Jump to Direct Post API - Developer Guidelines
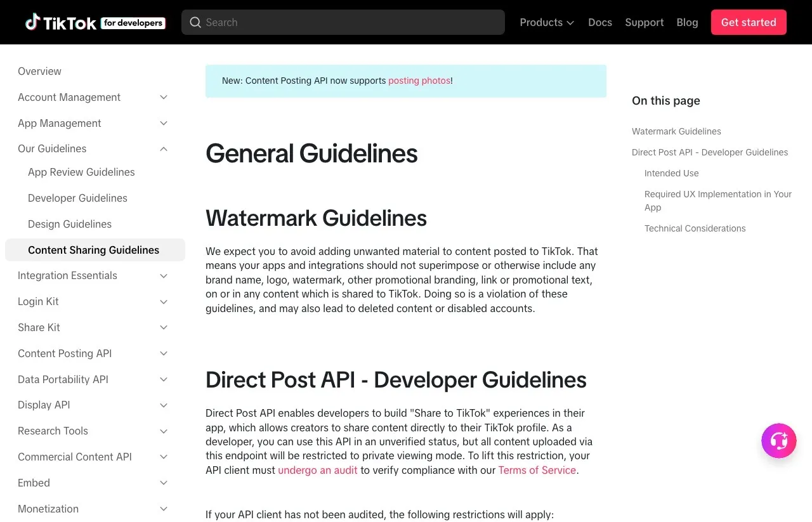Image resolution: width=812 pixels, height=522 pixels. click(x=710, y=152)
